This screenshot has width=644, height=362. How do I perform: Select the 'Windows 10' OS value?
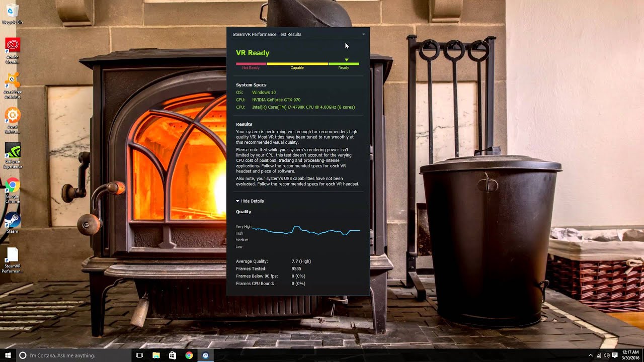[264, 93]
